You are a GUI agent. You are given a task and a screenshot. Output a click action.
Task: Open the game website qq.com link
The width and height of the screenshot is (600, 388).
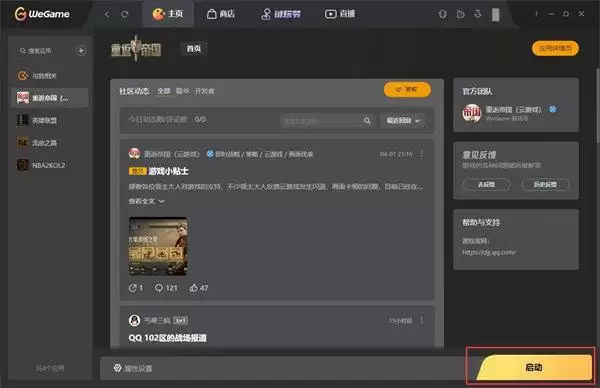(489, 252)
